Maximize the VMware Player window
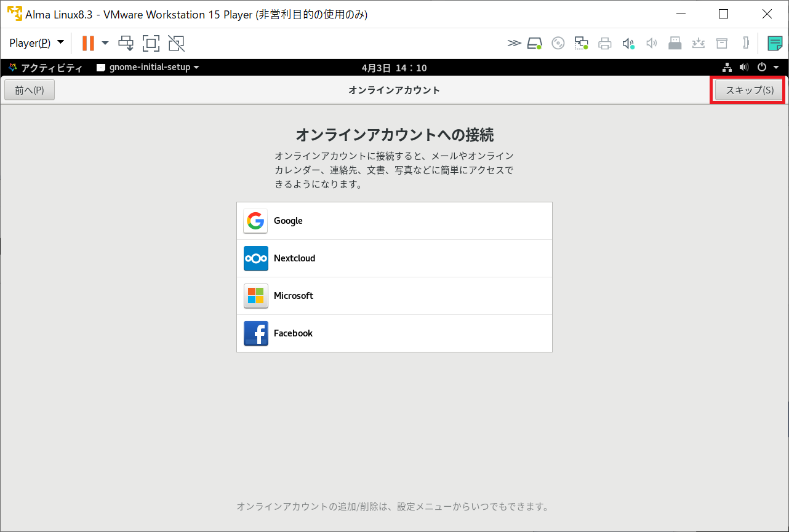This screenshot has width=789, height=532. [724, 14]
